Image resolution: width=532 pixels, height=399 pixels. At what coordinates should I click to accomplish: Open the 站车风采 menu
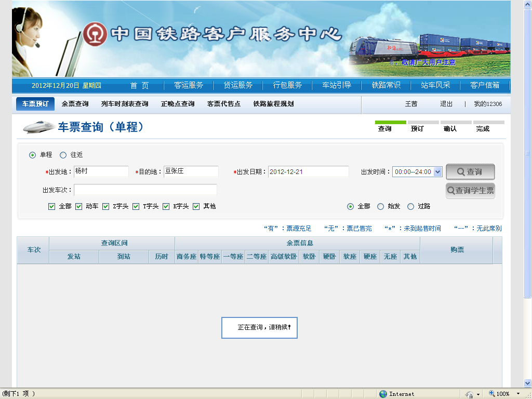click(x=435, y=85)
